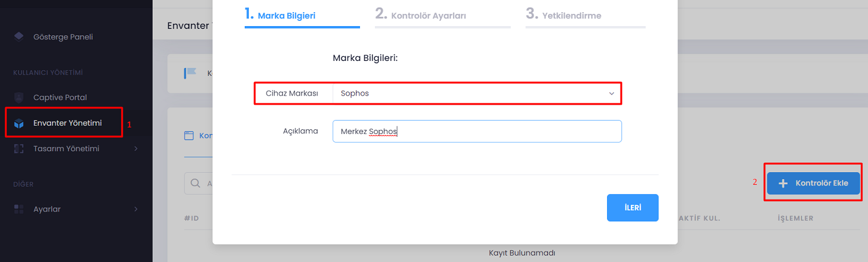The height and width of the screenshot is (262, 868).
Task: Click the blue flag icon behind the dialog
Action: (x=190, y=73)
